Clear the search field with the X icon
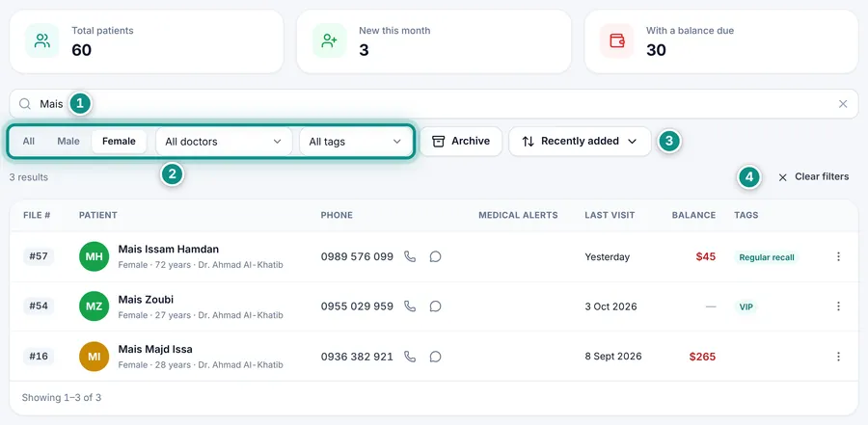 pyautogui.click(x=843, y=104)
